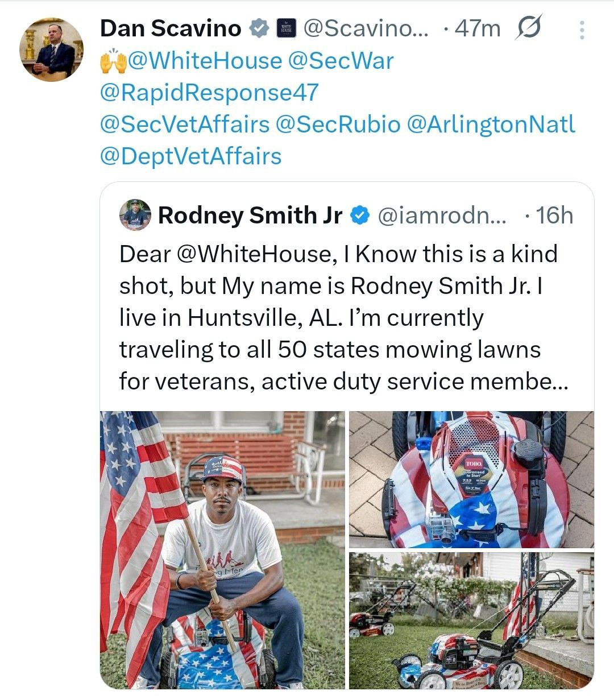Click the Grok slashed-circle icon
This screenshot has height=700, width=614.
click(528, 28)
